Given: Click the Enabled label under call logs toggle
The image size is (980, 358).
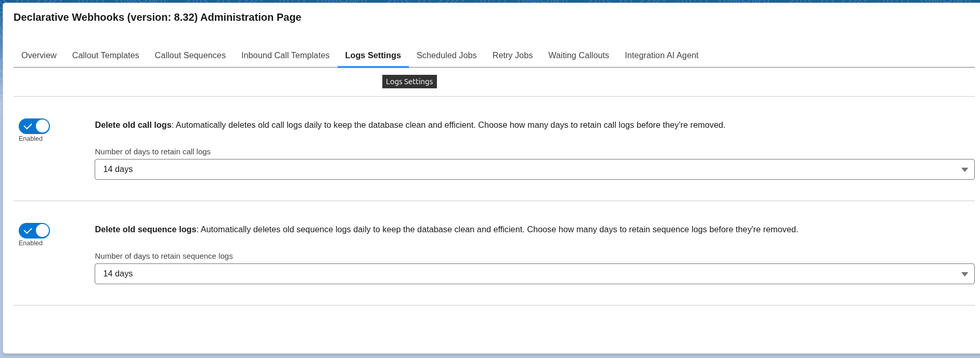Looking at the screenshot, I should point(31,139).
